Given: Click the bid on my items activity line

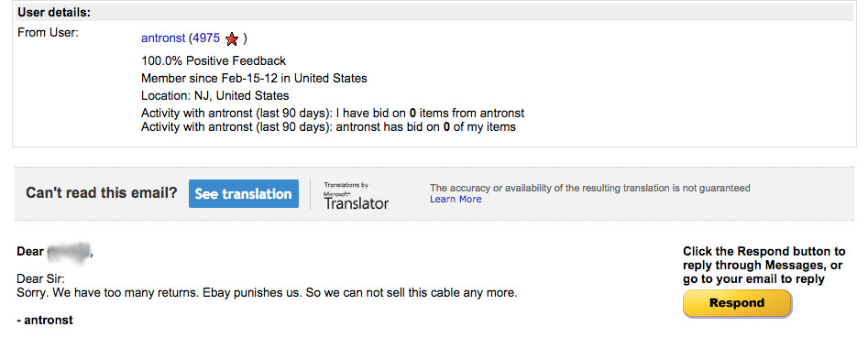Looking at the screenshot, I should (x=328, y=127).
